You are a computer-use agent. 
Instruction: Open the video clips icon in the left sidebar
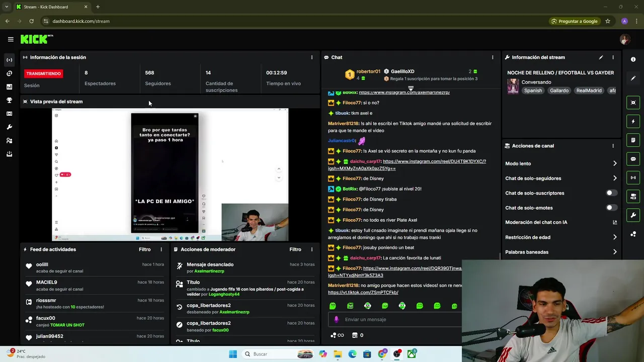[x=9, y=114]
